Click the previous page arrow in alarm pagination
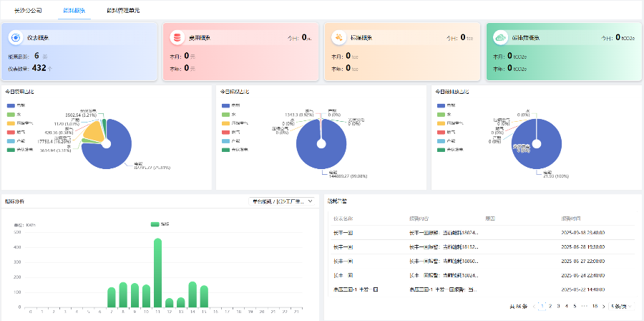644x321 pixels. tap(534, 306)
